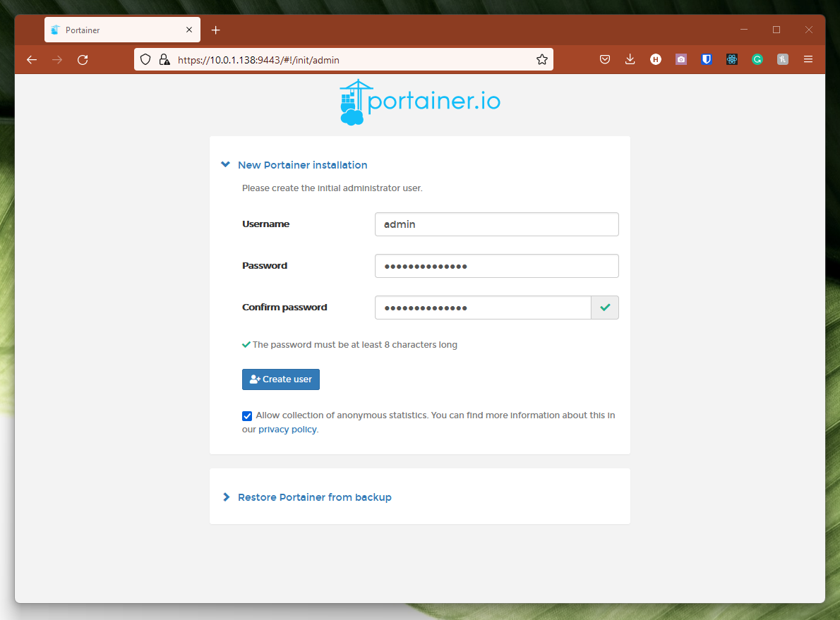Screen dimensions: 840x620
Task: Open a new browser tab
Action: (x=216, y=30)
